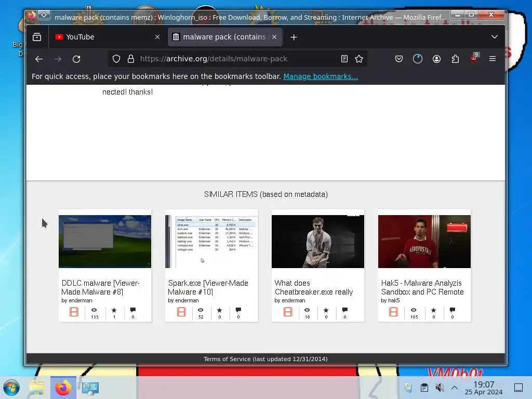Close the malware pack tab
Viewport: 532px width, 399px height.
pos(274,37)
